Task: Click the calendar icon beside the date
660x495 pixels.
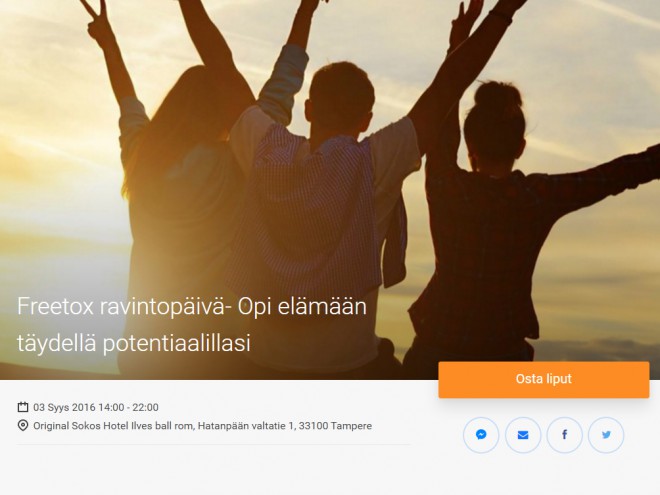Action: click(x=23, y=407)
